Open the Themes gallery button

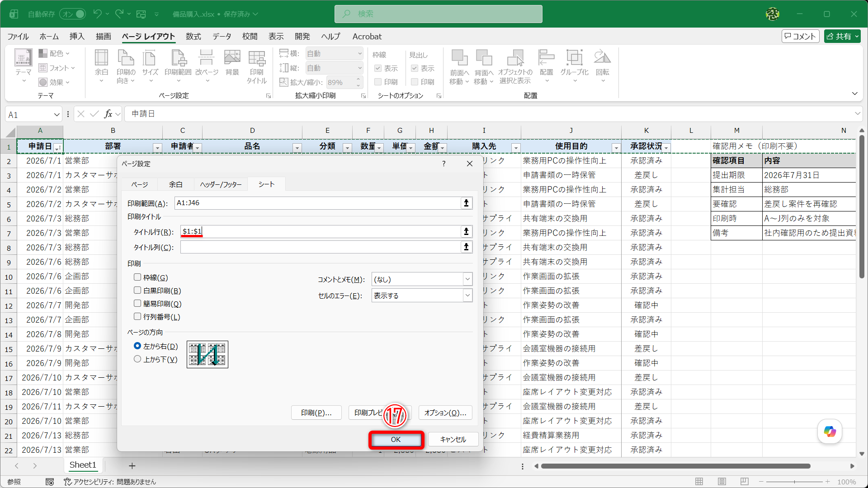(x=23, y=66)
